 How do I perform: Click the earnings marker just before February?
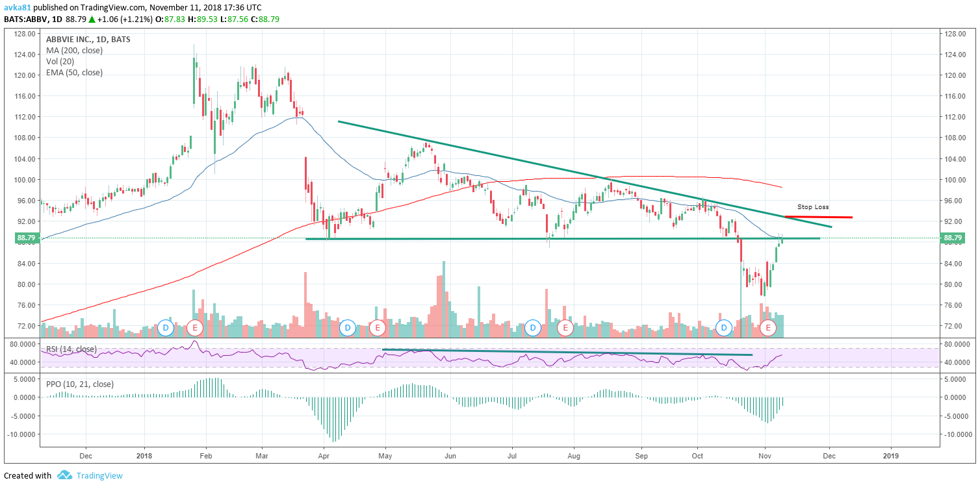tap(195, 328)
